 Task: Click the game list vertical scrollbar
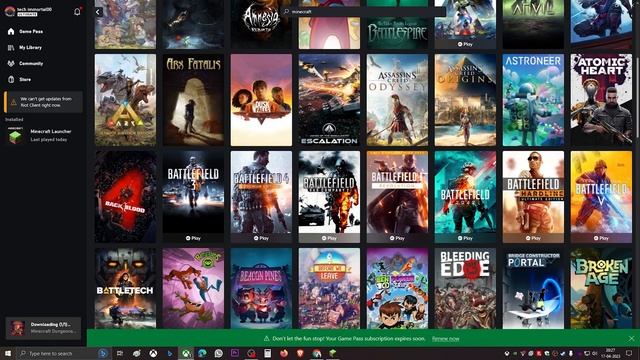pyautogui.click(x=638, y=98)
